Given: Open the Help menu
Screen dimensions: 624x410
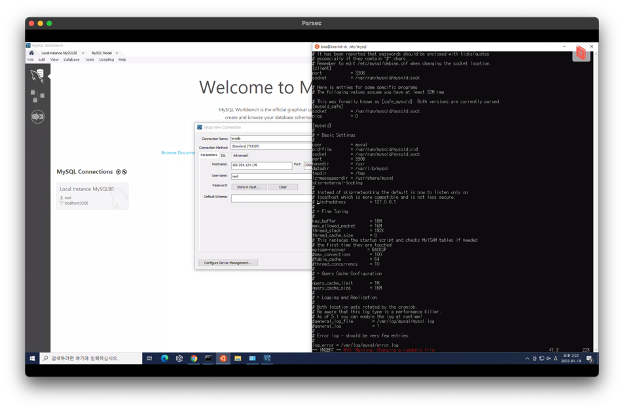Looking at the screenshot, I should [122, 60].
